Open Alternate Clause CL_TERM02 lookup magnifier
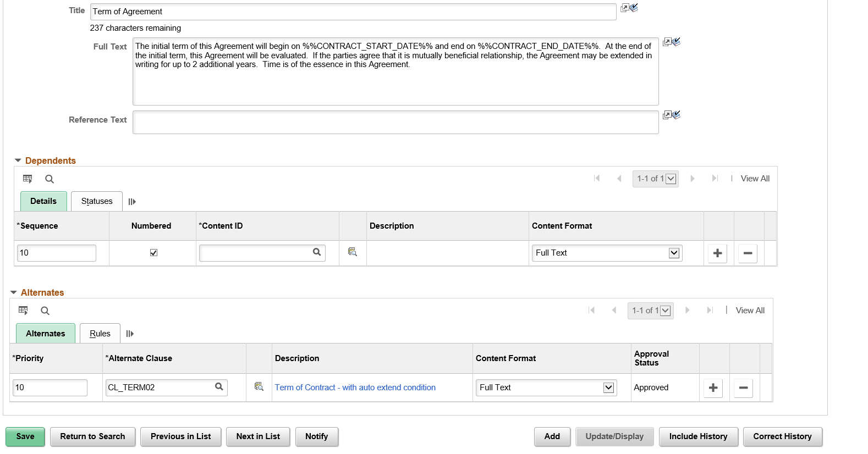Viewport: 868px width, 454px height. [x=219, y=387]
